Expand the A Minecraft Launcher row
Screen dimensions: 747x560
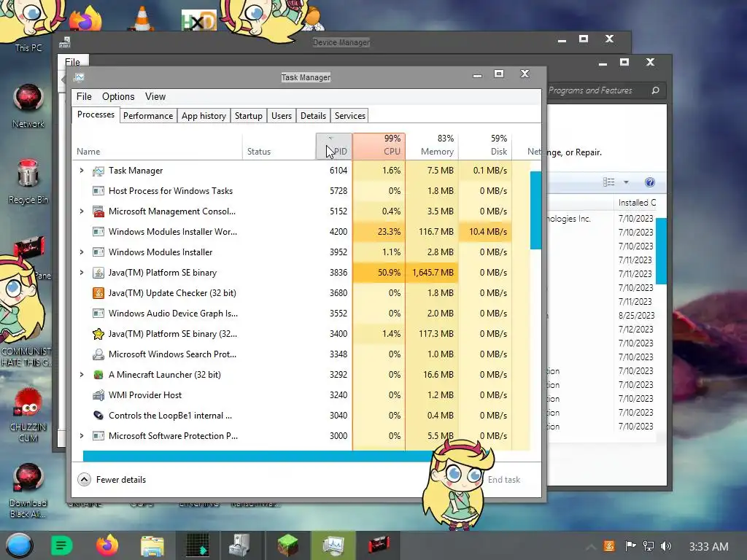point(82,375)
